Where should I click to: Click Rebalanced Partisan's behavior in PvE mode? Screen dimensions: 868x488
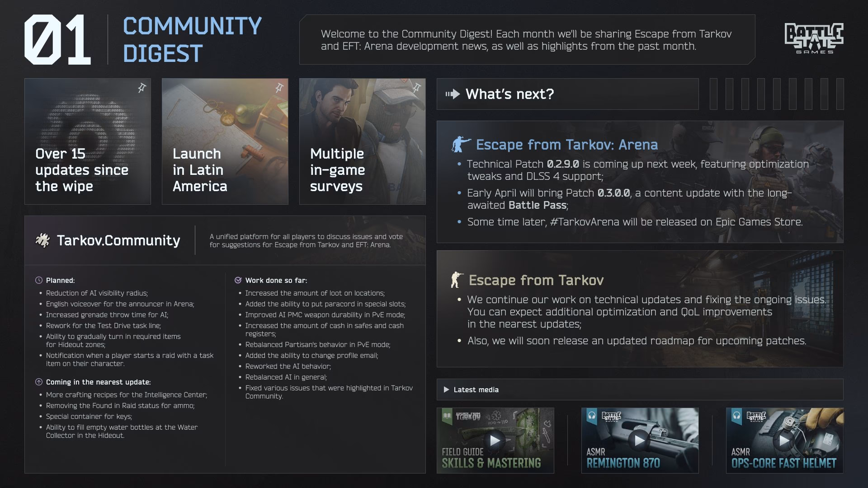(318, 344)
